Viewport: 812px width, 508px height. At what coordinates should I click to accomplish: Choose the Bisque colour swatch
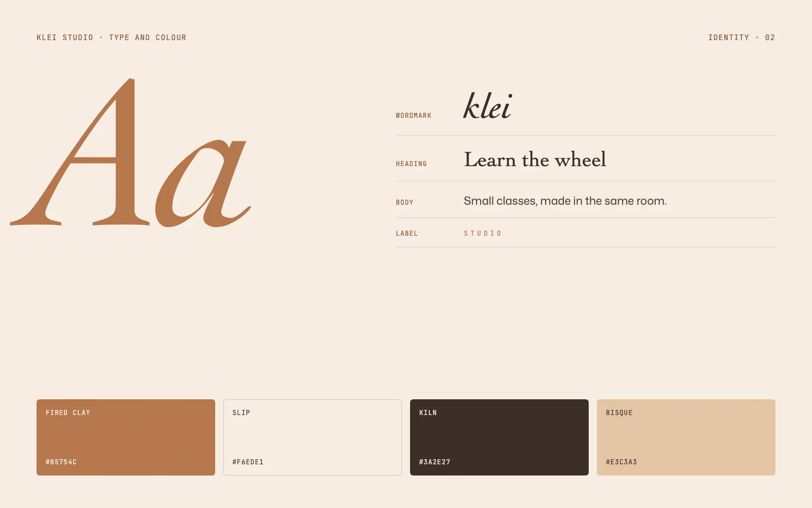coord(686,437)
